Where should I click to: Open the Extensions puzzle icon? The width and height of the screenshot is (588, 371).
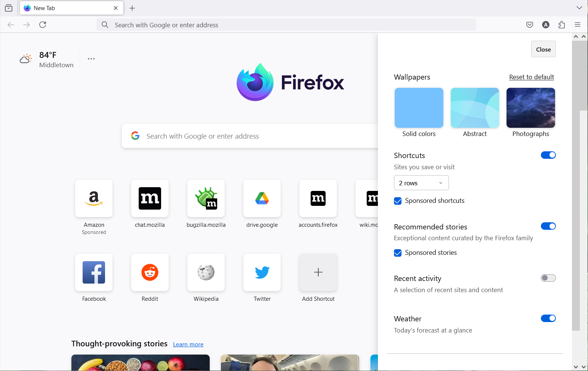(561, 25)
